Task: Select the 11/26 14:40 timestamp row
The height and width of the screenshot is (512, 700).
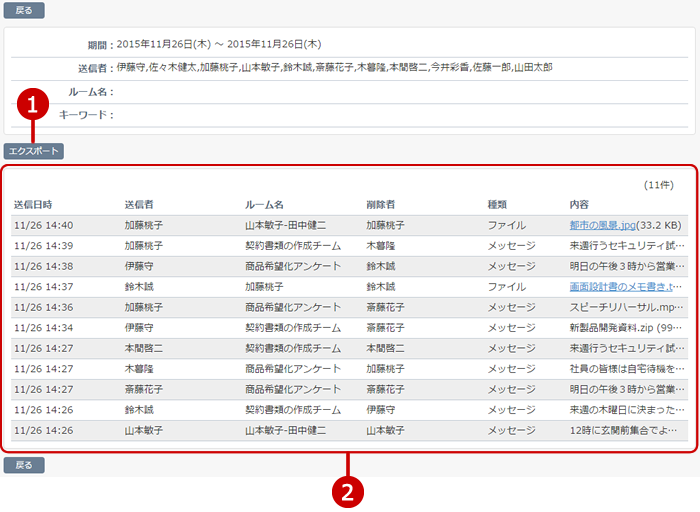Action: coord(43,226)
